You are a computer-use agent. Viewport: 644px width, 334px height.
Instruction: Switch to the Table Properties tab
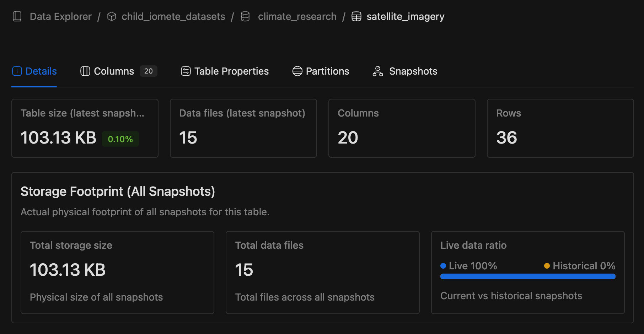231,71
